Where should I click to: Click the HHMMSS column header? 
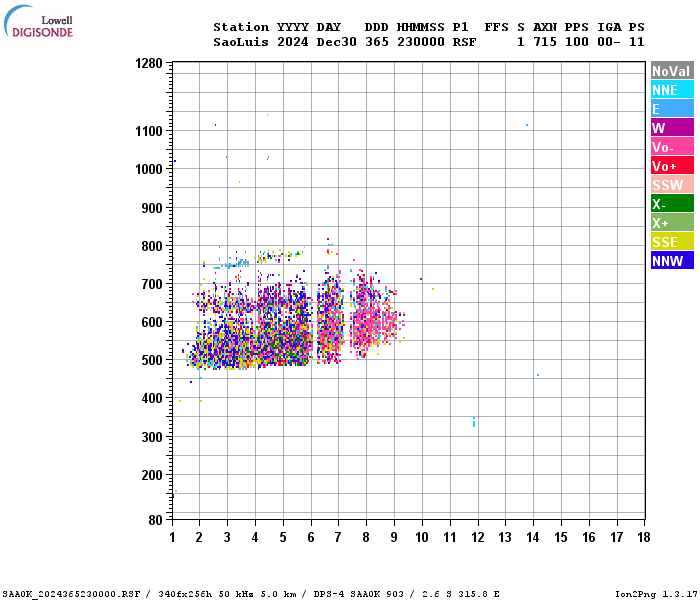coord(421,27)
